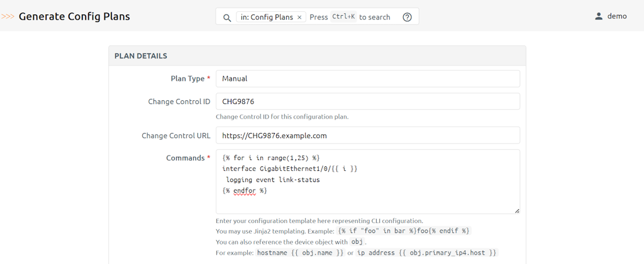644x264 pixels.
Task: Click the orange triple-chevron navigation icon
Action: (x=8, y=16)
